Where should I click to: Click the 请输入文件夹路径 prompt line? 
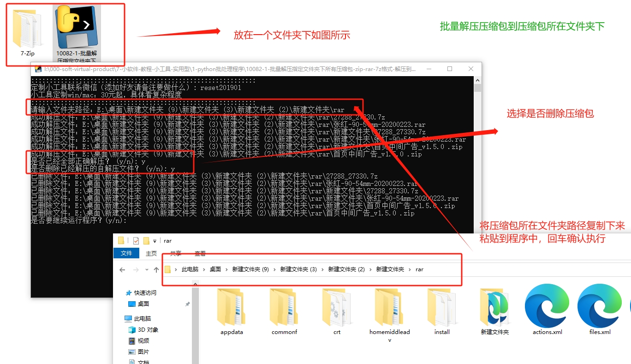(188, 110)
